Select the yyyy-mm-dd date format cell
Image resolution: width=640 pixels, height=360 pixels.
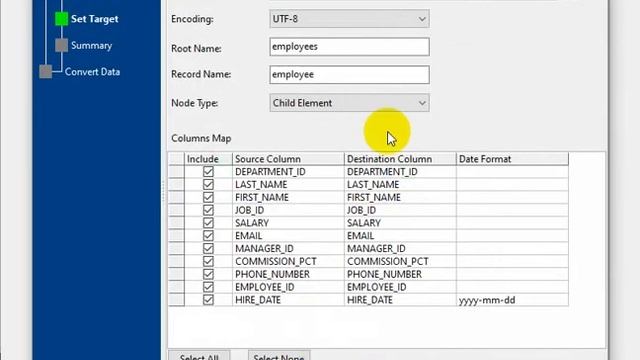[512, 300]
